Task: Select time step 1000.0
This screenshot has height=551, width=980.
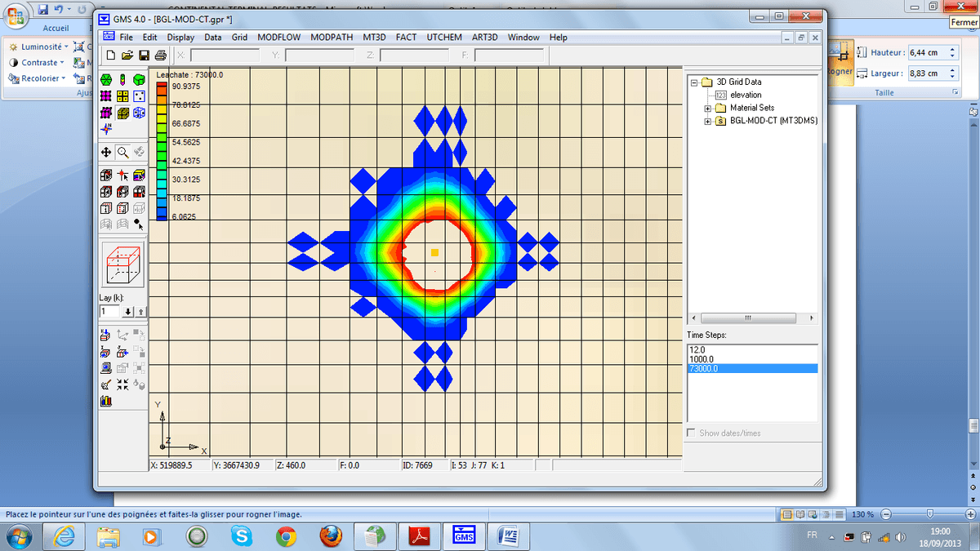Action: coord(752,359)
